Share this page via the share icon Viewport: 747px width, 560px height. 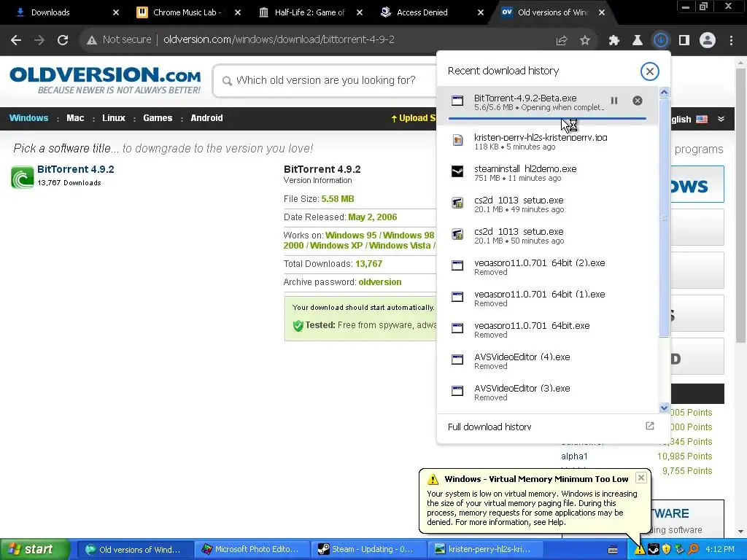coord(562,41)
